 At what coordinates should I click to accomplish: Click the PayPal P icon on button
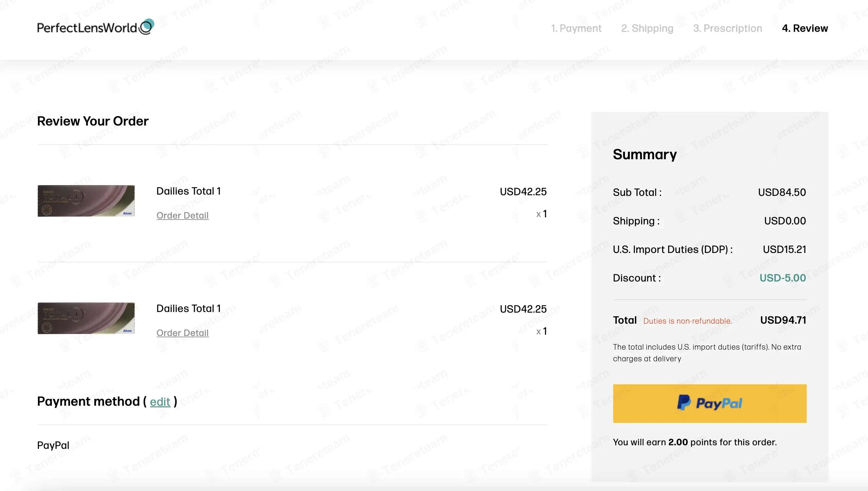click(x=684, y=403)
